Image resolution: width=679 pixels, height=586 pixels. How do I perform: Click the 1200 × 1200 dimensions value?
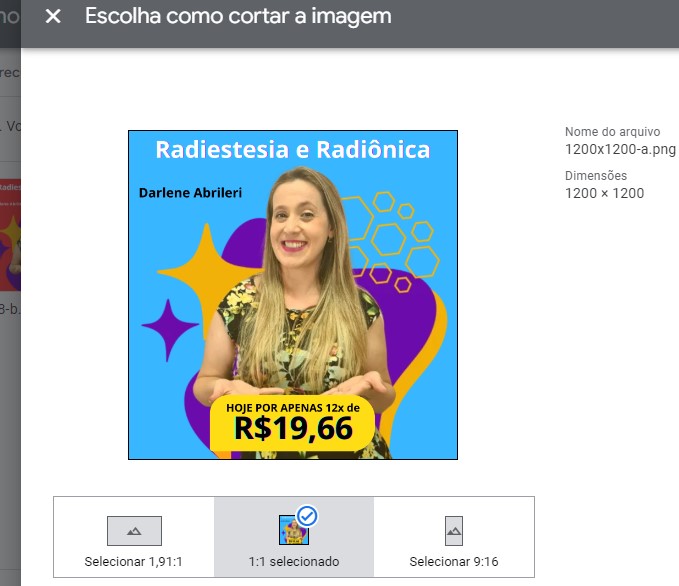(605, 193)
